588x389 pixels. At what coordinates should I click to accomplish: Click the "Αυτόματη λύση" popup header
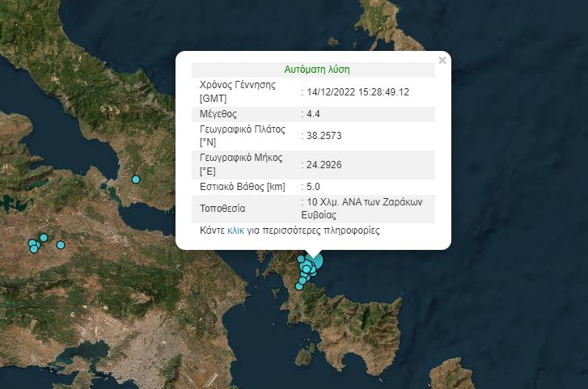[317, 70]
